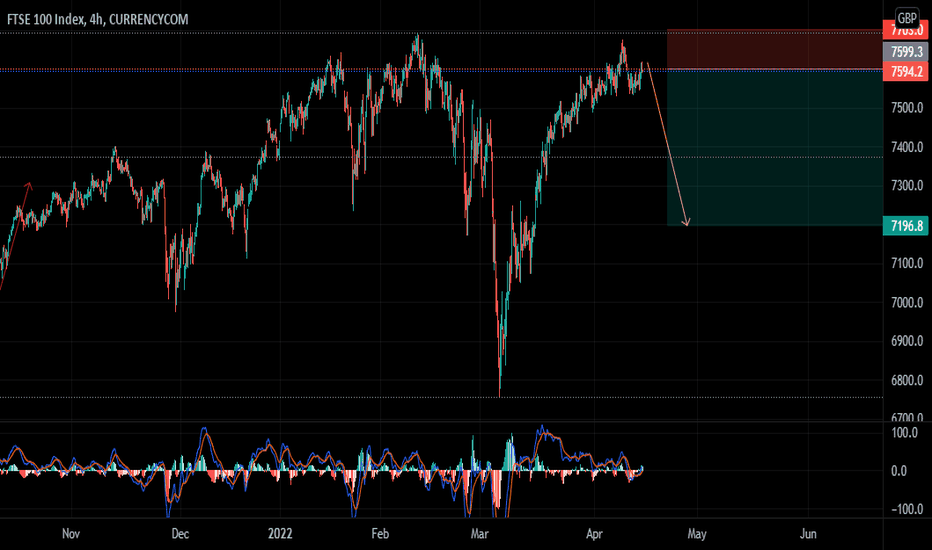Screen dimensions: 932x550
Task: Select the 7196.8 target price label
Action: point(905,226)
